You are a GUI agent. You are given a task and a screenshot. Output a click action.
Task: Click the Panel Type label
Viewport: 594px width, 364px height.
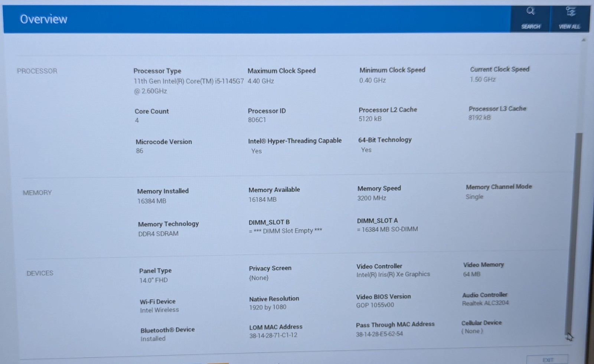click(x=155, y=271)
